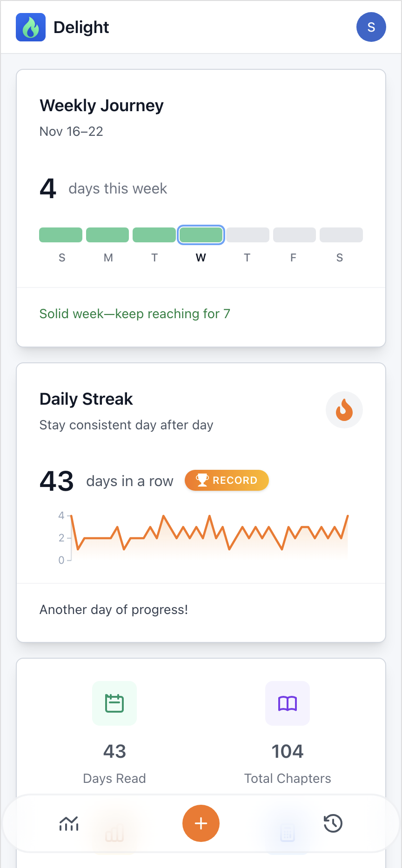Toggle Thursday's empty day bar

click(247, 235)
